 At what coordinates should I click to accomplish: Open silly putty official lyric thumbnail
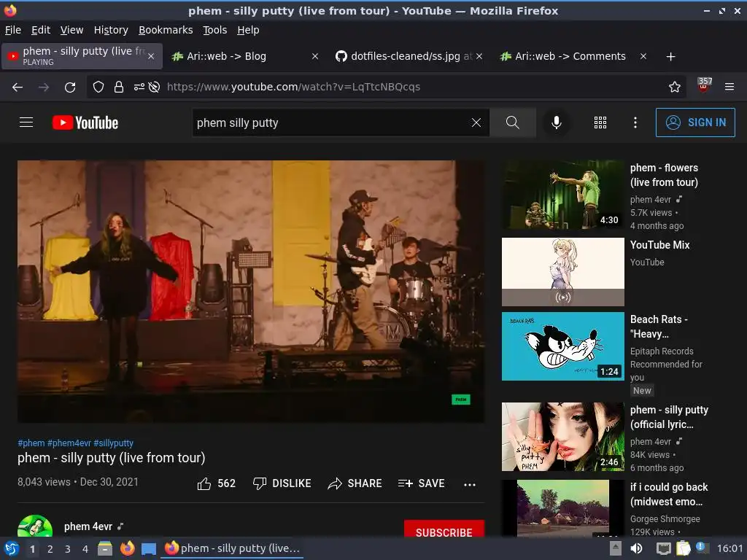click(562, 437)
